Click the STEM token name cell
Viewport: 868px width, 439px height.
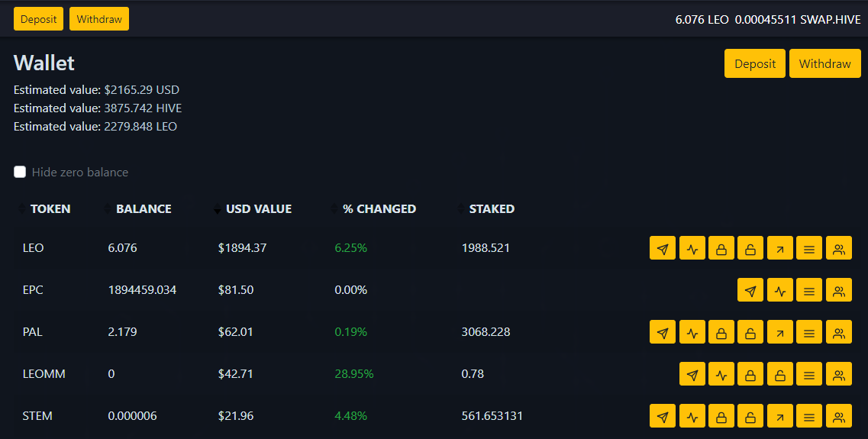click(x=37, y=416)
